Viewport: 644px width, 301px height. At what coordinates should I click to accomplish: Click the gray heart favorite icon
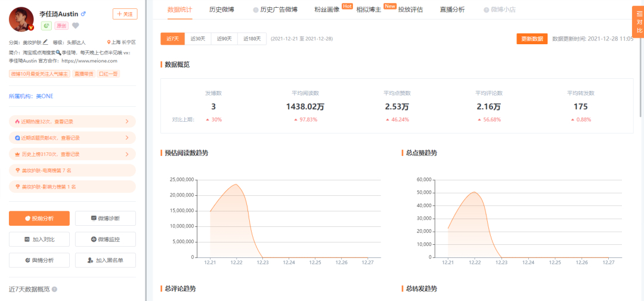pyautogui.click(x=76, y=26)
